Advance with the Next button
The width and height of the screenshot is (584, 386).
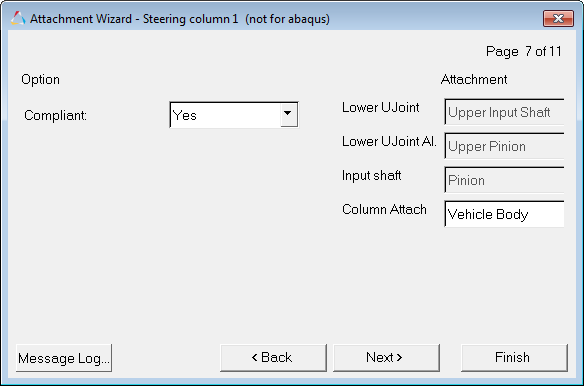386,358
